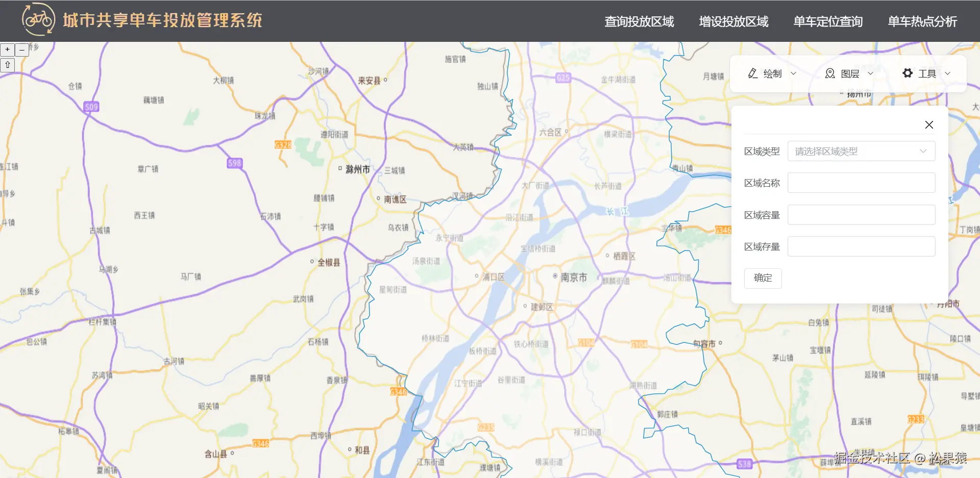980x478 pixels.
Task: Expand the 工具 dropdown arrow
Action: 948,73
